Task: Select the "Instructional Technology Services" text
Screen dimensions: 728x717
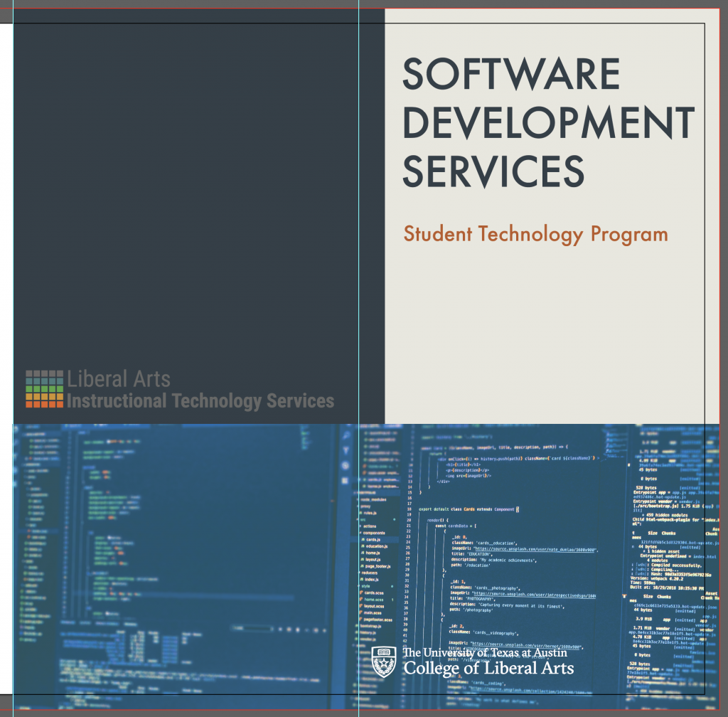Action: 200,401
